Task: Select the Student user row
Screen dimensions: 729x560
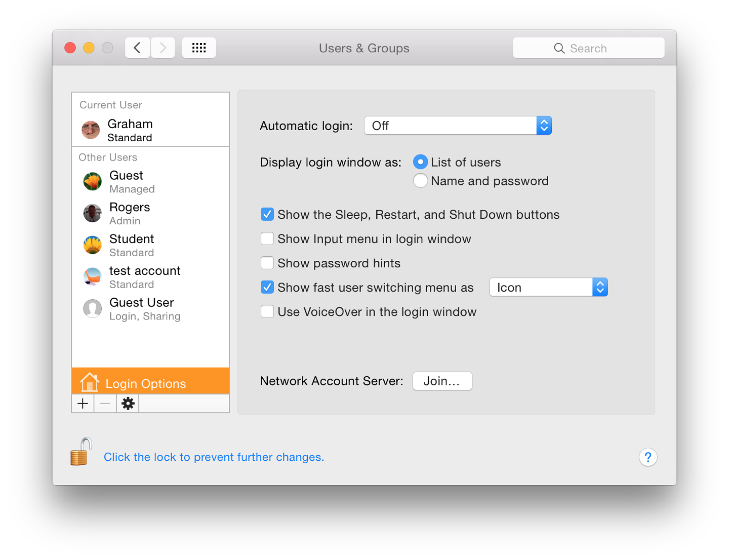Action: pyautogui.click(x=150, y=245)
